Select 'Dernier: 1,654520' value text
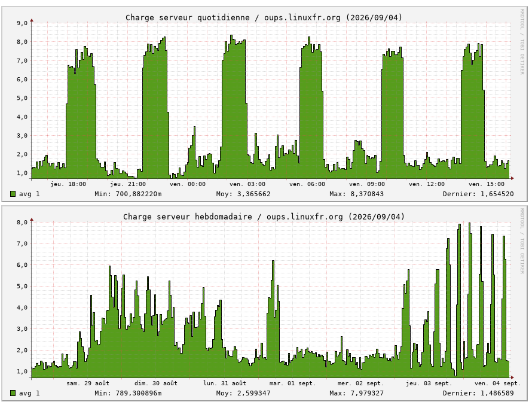 478,194
